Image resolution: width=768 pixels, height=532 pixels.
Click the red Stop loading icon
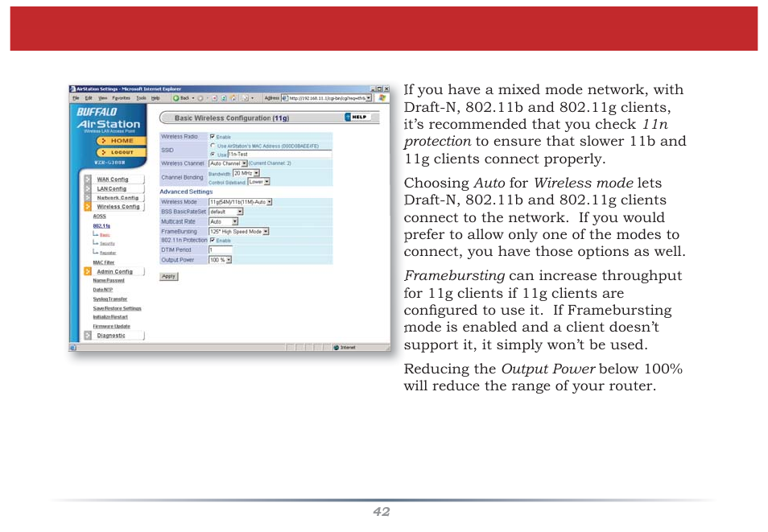point(214,98)
